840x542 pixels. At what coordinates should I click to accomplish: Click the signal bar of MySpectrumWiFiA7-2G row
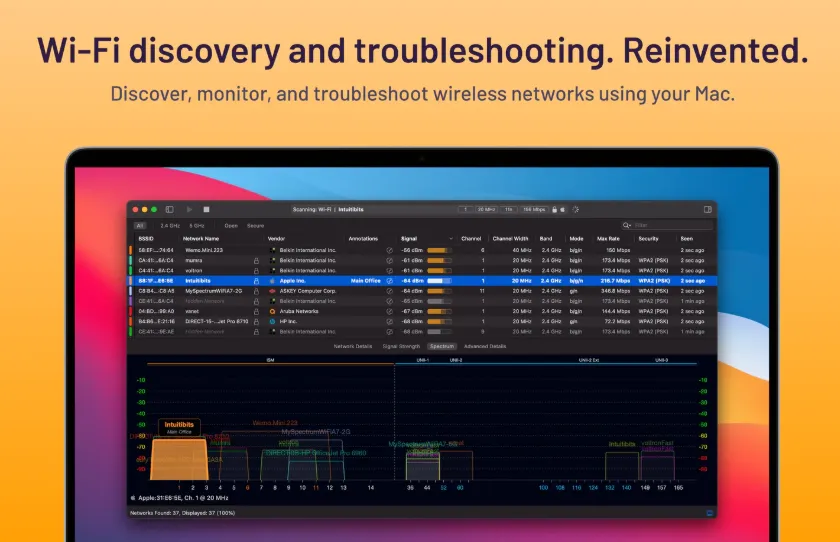coord(439,291)
